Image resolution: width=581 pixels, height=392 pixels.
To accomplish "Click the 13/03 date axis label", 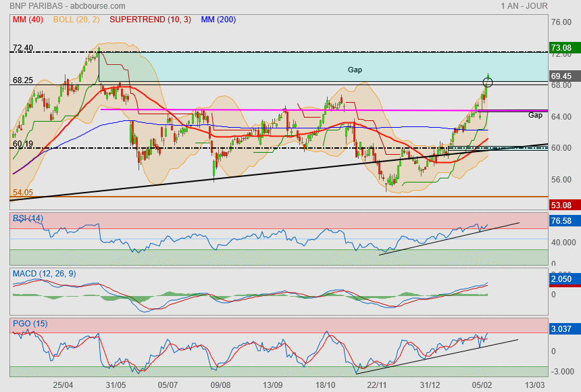I will 534,385.
